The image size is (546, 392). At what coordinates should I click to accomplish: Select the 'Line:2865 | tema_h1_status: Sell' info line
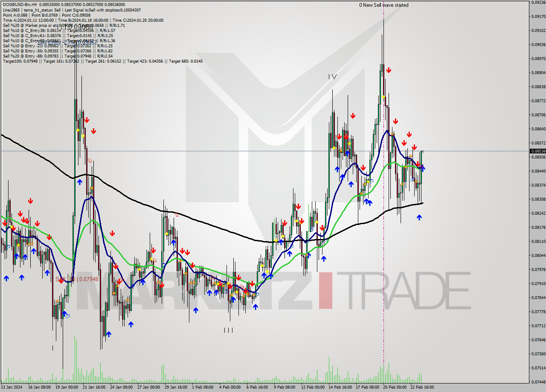72,10
